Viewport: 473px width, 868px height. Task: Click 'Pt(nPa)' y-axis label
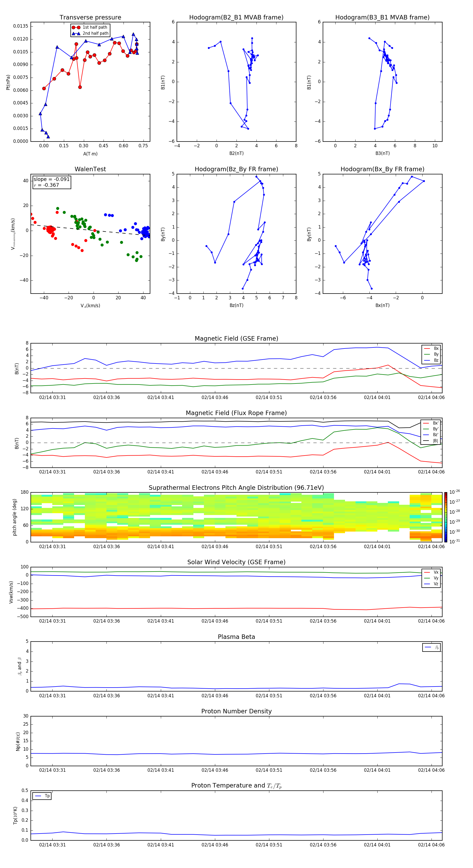[8, 82]
